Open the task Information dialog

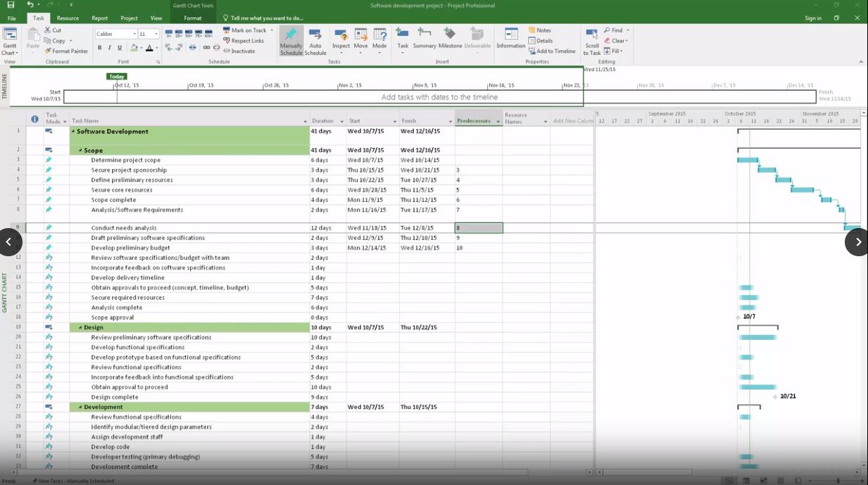510,39
